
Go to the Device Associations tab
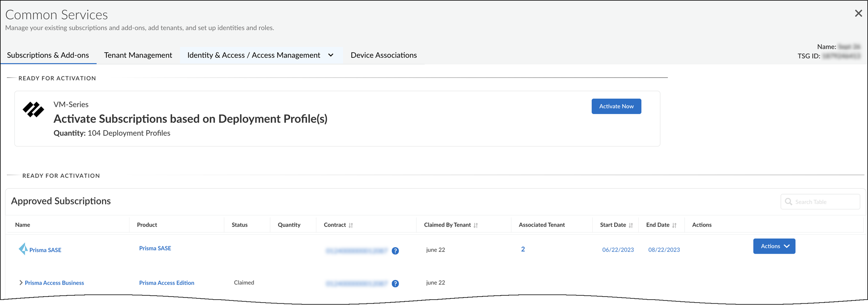point(383,55)
